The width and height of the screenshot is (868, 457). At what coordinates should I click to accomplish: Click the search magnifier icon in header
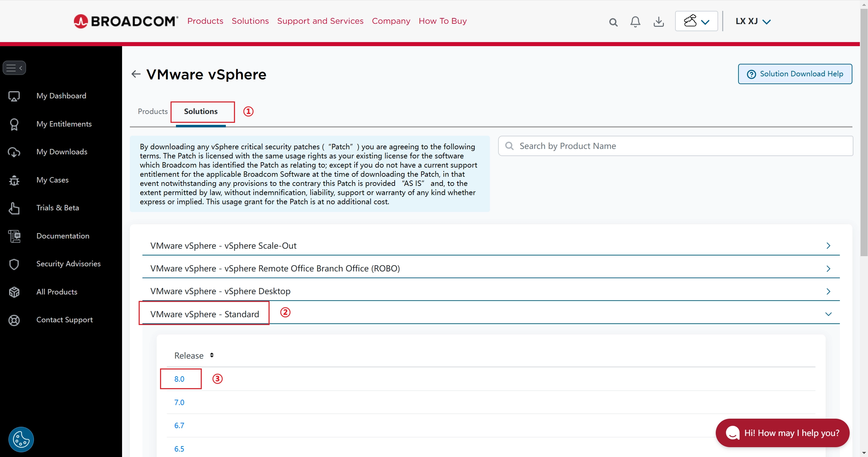click(613, 22)
